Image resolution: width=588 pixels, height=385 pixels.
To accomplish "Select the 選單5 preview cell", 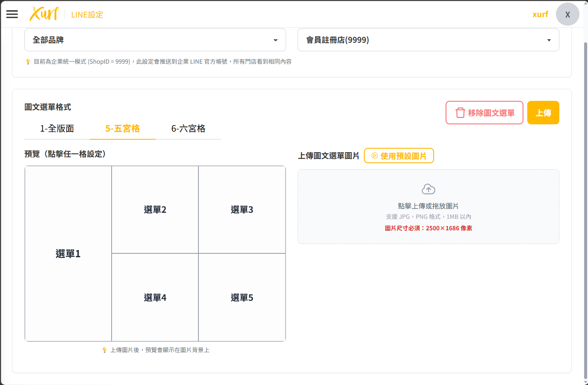I will pos(242,297).
